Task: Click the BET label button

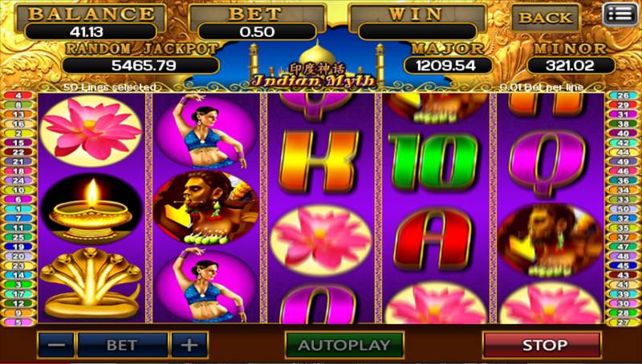Action: point(123,346)
